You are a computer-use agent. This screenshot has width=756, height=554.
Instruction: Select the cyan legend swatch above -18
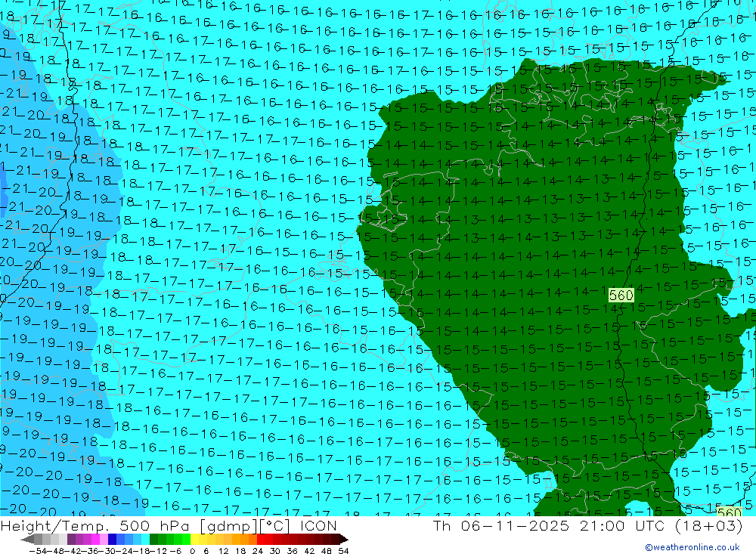(145, 539)
